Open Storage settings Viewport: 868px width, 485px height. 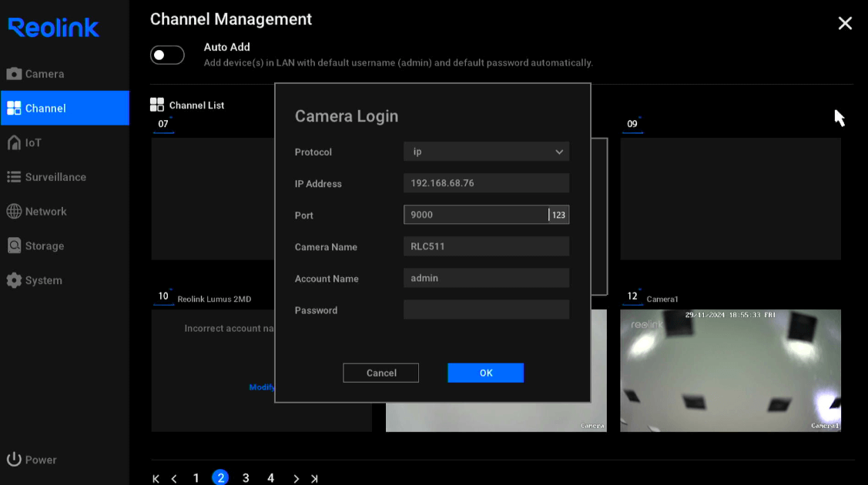[x=65, y=246]
